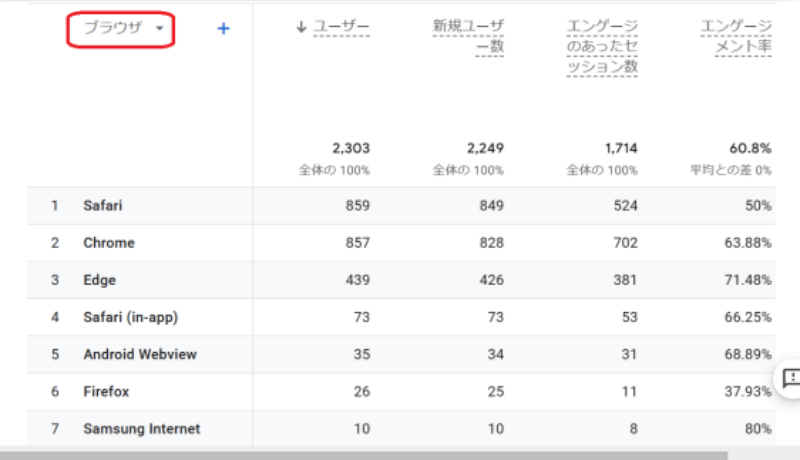800x460 pixels.
Task: Open the ブラウザ dimension dropdown
Action: (120, 30)
